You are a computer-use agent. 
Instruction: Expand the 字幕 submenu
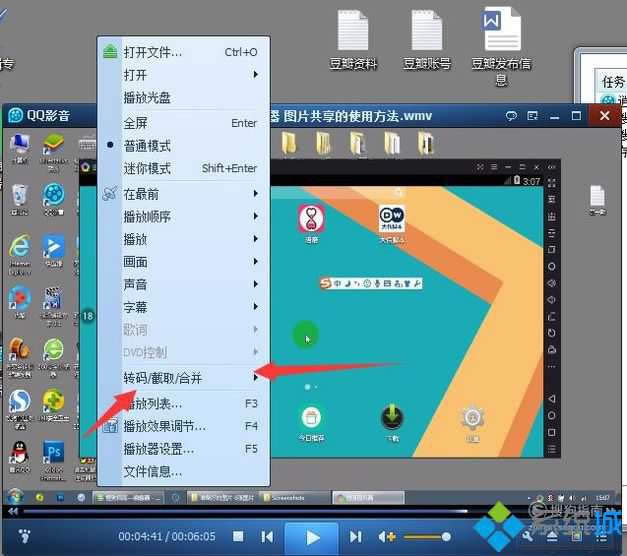pos(184,307)
